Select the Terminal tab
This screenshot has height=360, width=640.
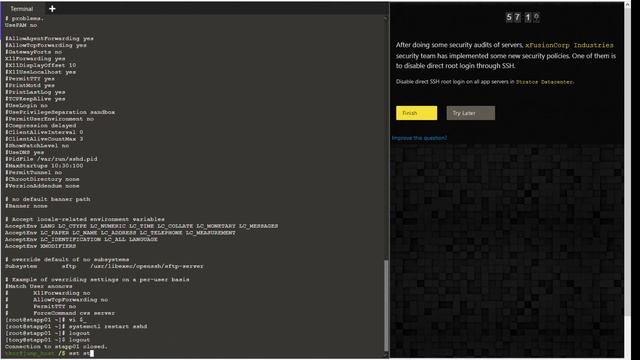pyautogui.click(x=22, y=9)
